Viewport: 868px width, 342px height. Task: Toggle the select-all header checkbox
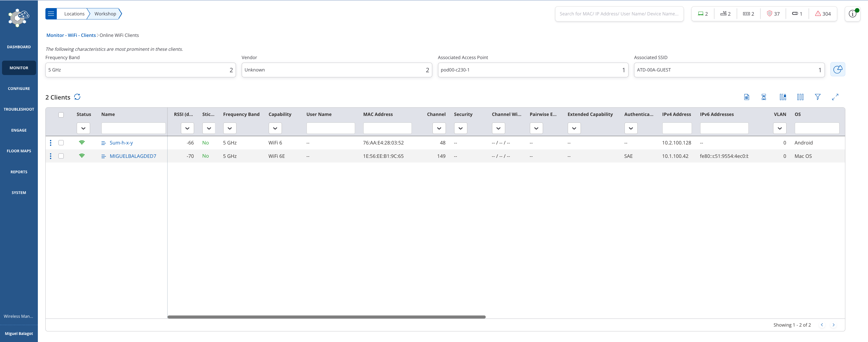tap(61, 115)
